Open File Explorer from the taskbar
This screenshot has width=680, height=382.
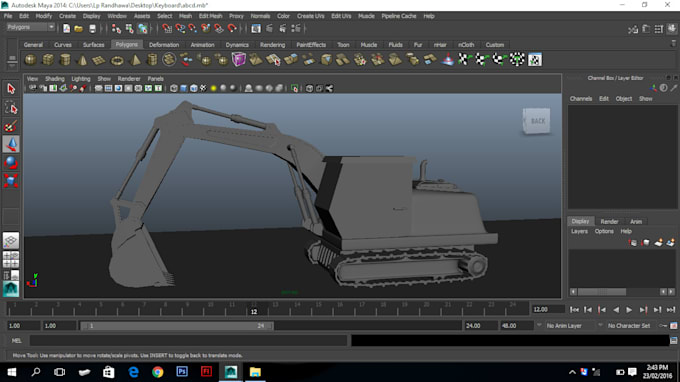255,372
